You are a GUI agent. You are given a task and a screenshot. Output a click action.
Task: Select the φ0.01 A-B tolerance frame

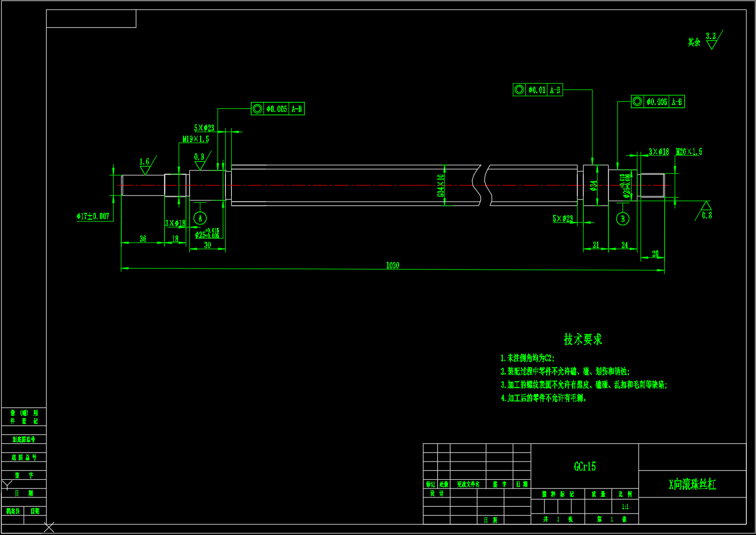(x=538, y=90)
